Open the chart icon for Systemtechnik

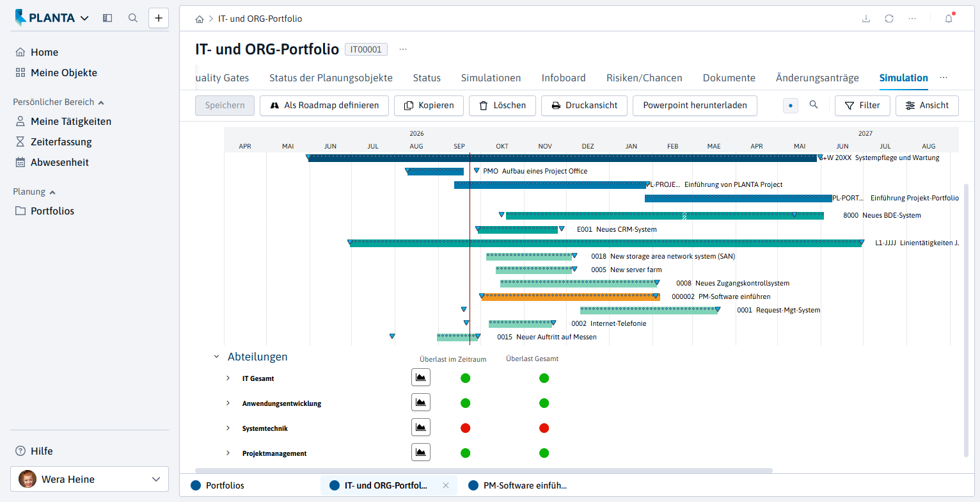point(421,428)
